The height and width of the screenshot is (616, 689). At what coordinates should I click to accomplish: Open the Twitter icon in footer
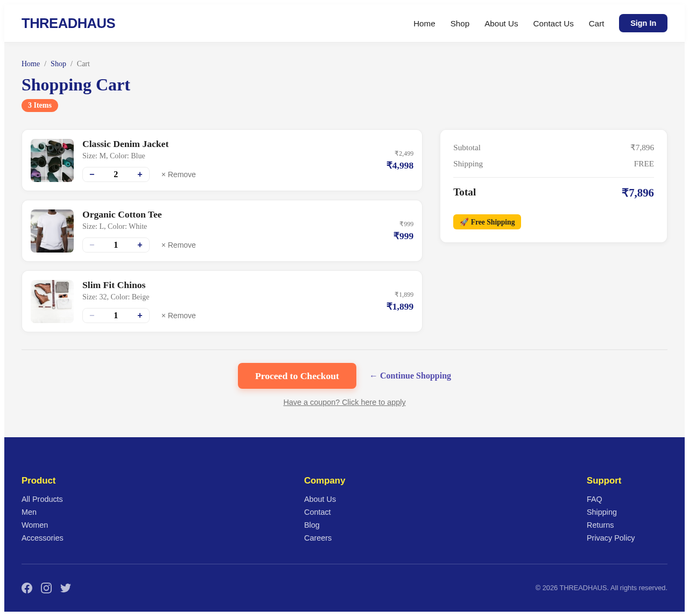pyautogui.click(x=66, y=588)
